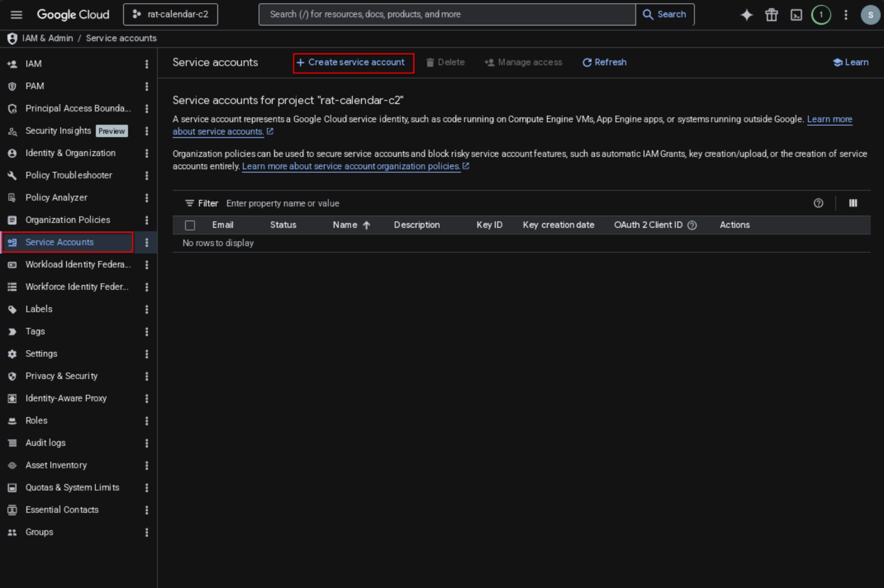Open the free trial gift icon
Screen dimensions: 884x588
771,15
